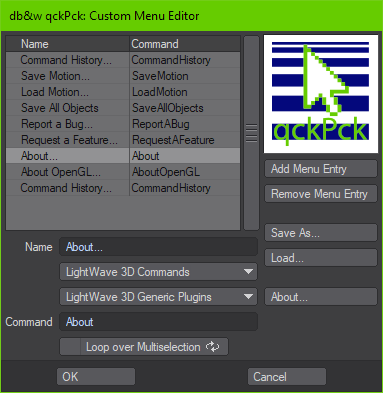Image resolution: width=383 pixels, height=393 pixels.
Task: Toggle the Loop over Multiselection checkbox
Action: (x=70, y=347)
